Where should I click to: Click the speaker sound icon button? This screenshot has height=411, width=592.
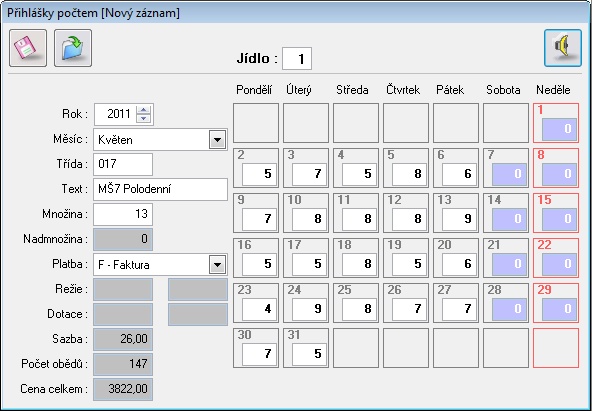click(x=563, y=48)
